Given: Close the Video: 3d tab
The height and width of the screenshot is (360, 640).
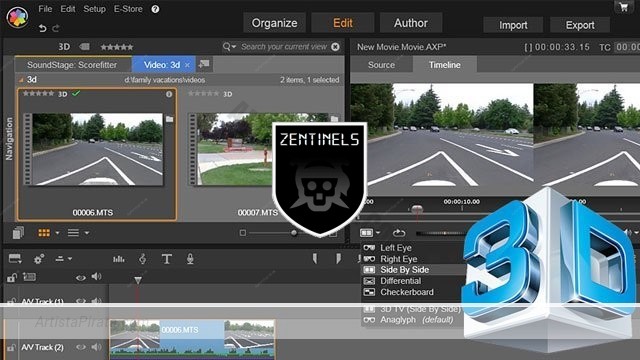Looking at the screenshot, I should click(x=187, y=65).
